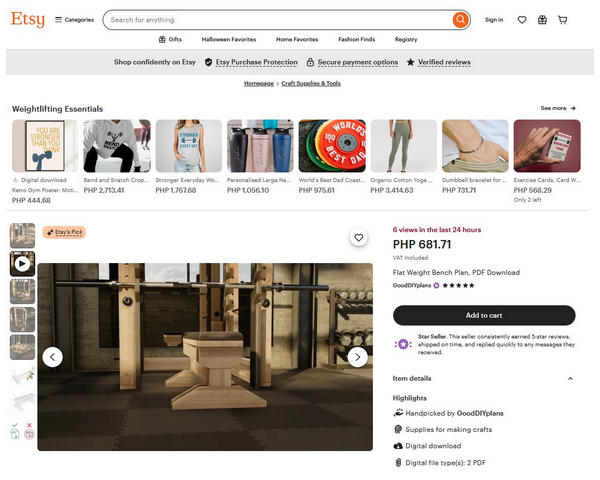Open Craft Supplies & Tools breadcrumb
Screen dimensions: 600x480
[x=311, y=83]
